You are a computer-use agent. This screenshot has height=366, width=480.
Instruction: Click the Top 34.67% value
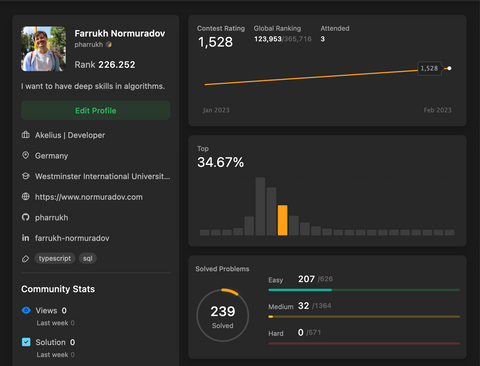tap(220, 162)
